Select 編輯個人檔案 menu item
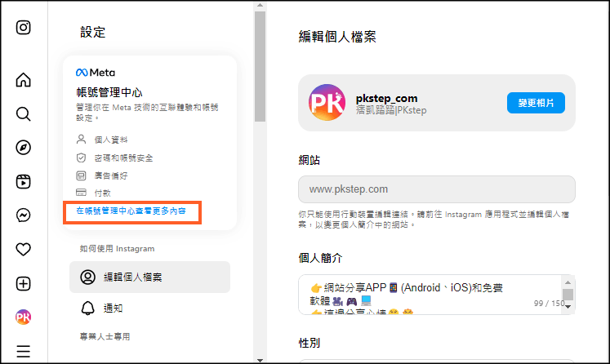This screenshot has height=364, width=610. [149, 277]
